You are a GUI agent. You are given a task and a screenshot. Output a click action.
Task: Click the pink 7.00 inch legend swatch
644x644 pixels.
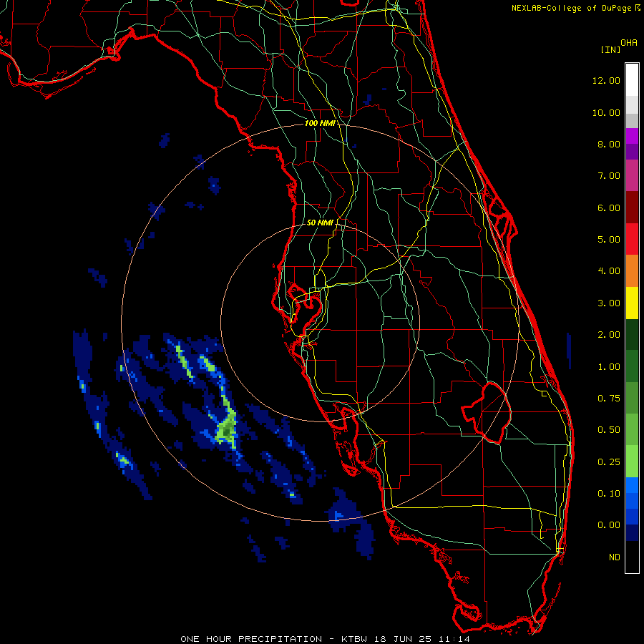tap(632, 175)
